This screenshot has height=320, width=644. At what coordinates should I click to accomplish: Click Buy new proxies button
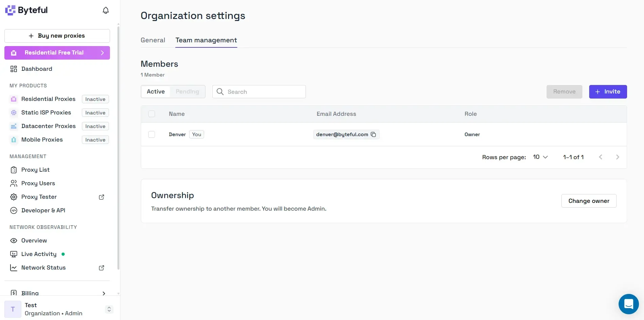57,36
